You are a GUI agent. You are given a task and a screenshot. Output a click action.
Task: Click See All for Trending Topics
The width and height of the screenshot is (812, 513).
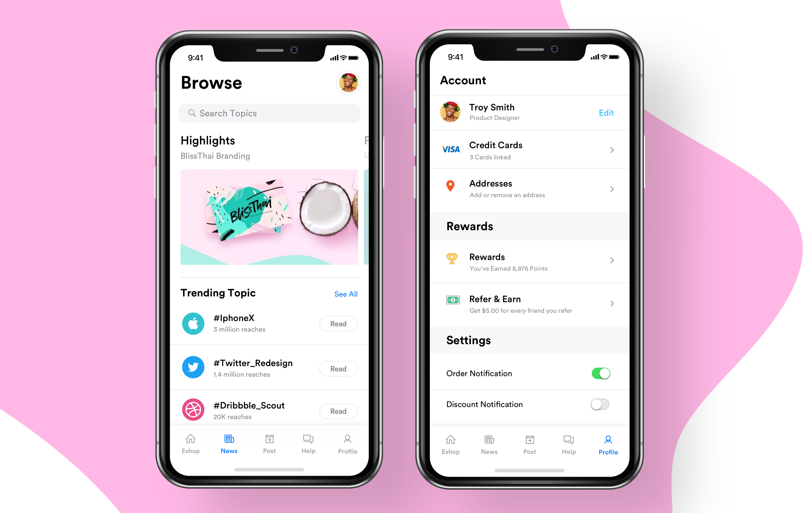coord(345,294)
